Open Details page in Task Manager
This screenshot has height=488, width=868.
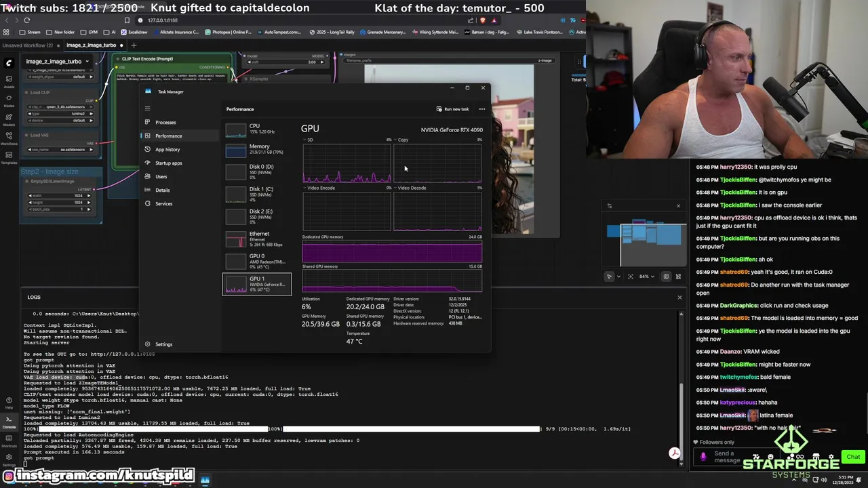pos(162,190)
